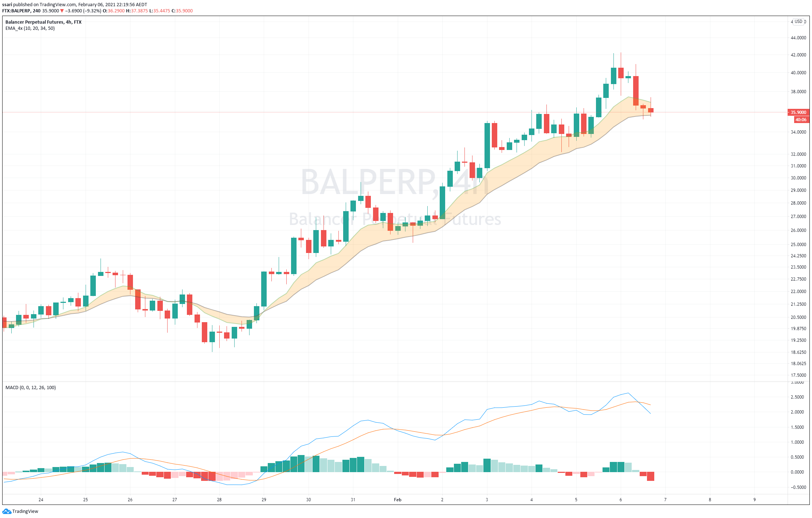This screenshot has width=812, height=518.
Task: Click the 32.0000 price axis label
Action: (798, 154)
